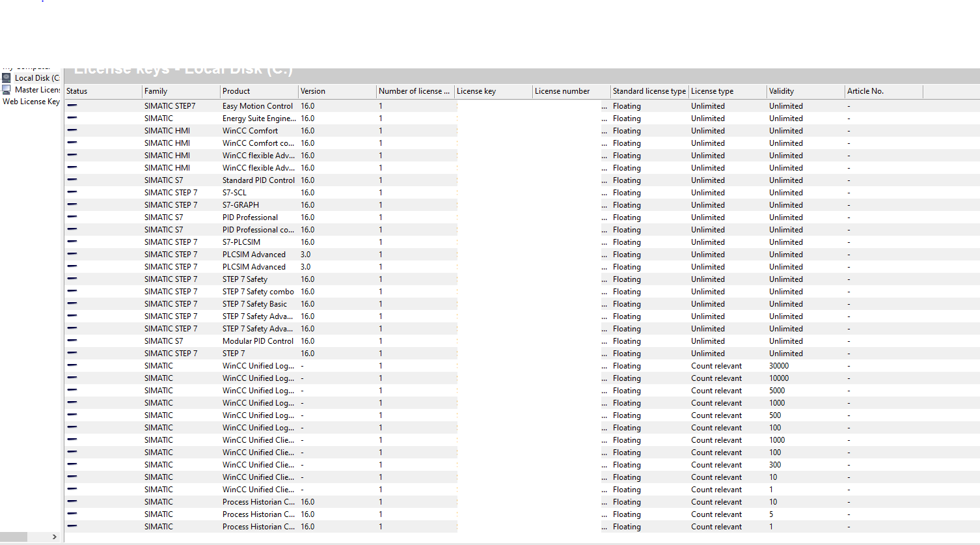Click the WinCC Comfort co... product cell

click(258, 143)
